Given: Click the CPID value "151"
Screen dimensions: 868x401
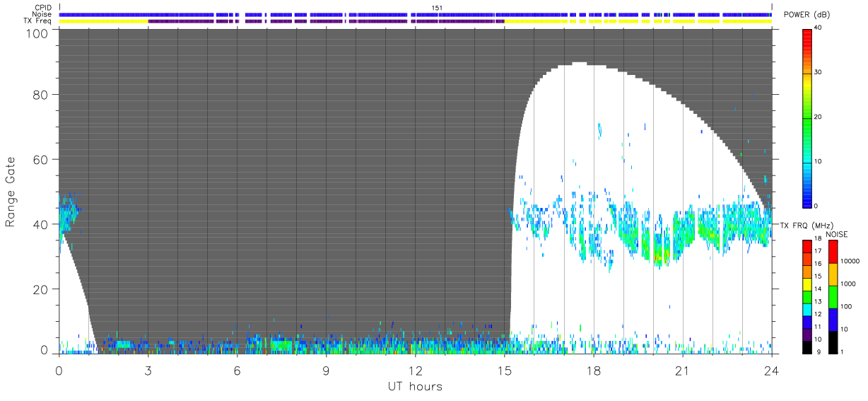Looking at the screenshot, I should pyautogui.click(x=438, y=8).
